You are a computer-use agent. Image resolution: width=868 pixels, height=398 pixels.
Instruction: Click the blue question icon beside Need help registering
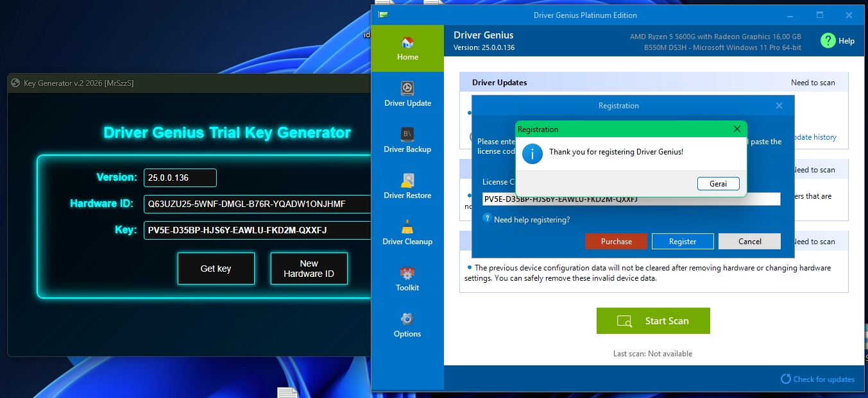click(x=487, y=219)
